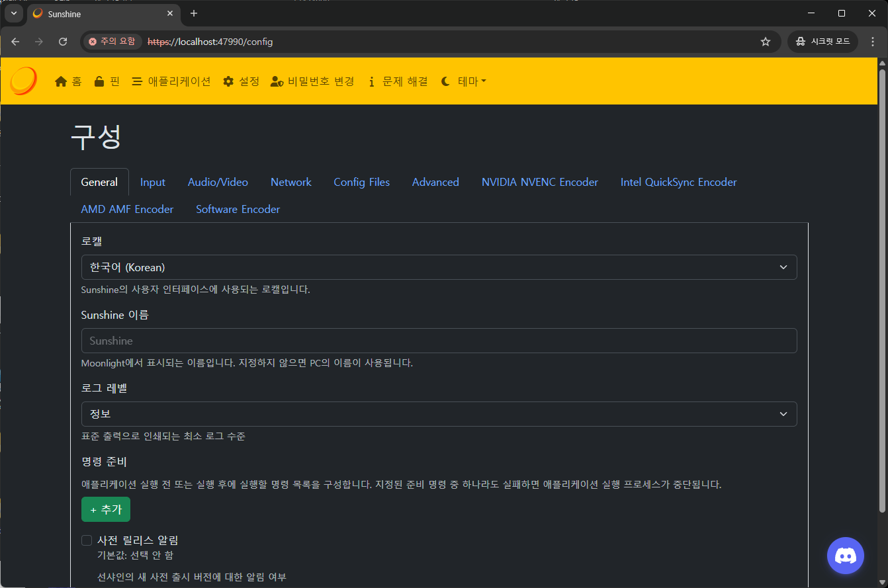Screen dimensions: 888x588
Task: Select the Sunshine browser tab
Action: click(x=103, y=13)
